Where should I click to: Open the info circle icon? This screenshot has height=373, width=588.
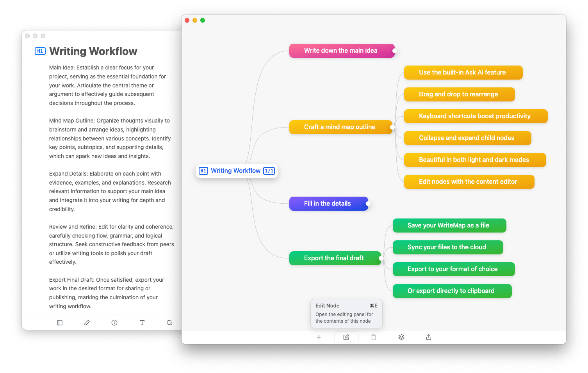pyautogui.click(x=114, y=323)
